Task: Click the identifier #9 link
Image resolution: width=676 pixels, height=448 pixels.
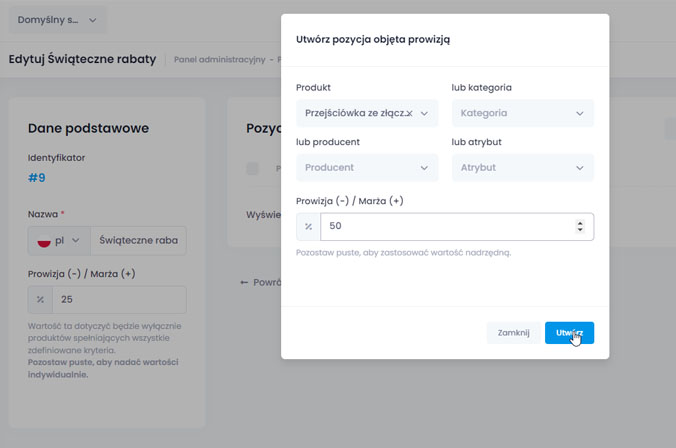Action: [37, 178]
